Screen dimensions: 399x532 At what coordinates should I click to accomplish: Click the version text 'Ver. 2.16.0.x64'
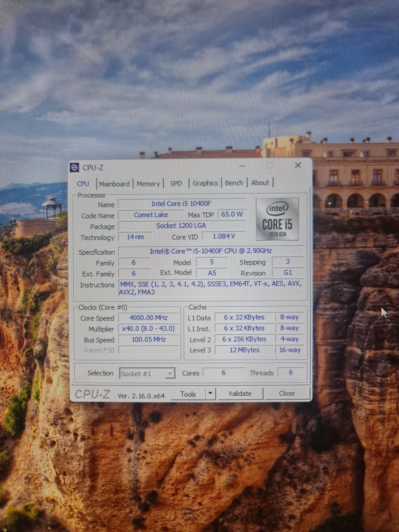click(141, 396)
